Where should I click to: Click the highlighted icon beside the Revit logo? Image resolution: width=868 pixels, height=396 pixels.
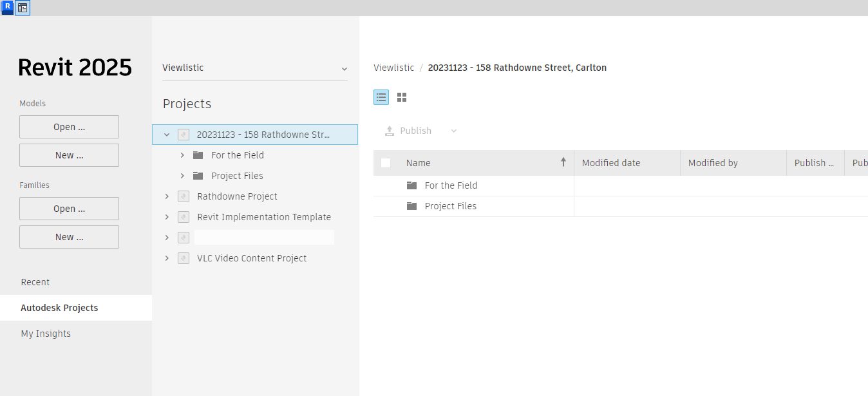tap(23, 8)
